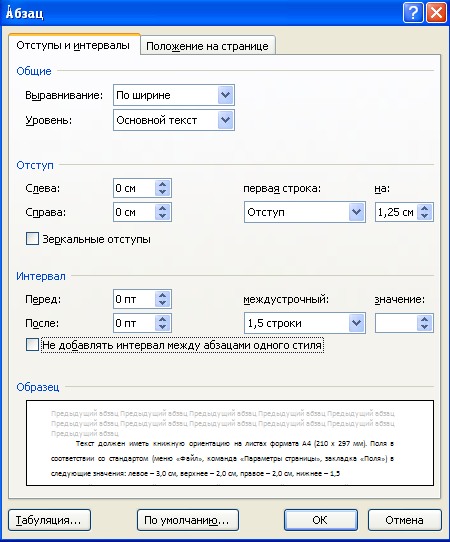Click the По умолчанию button
Screen dimensions: 450x542
point(188,520)
